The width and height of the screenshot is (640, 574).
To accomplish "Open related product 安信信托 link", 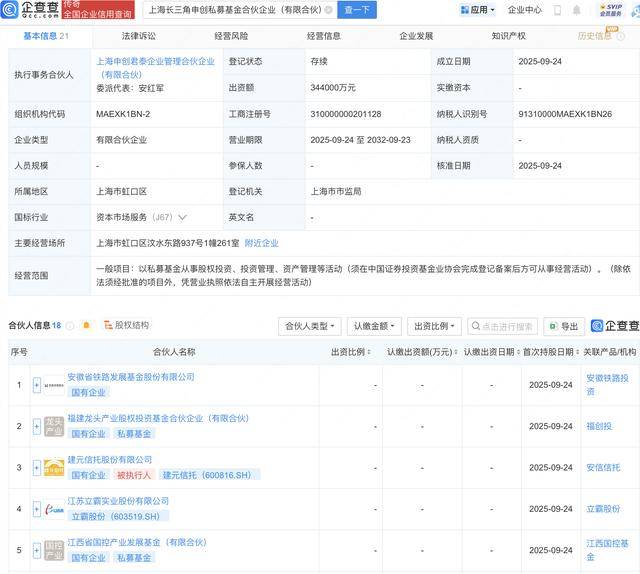I will (603, 467).
